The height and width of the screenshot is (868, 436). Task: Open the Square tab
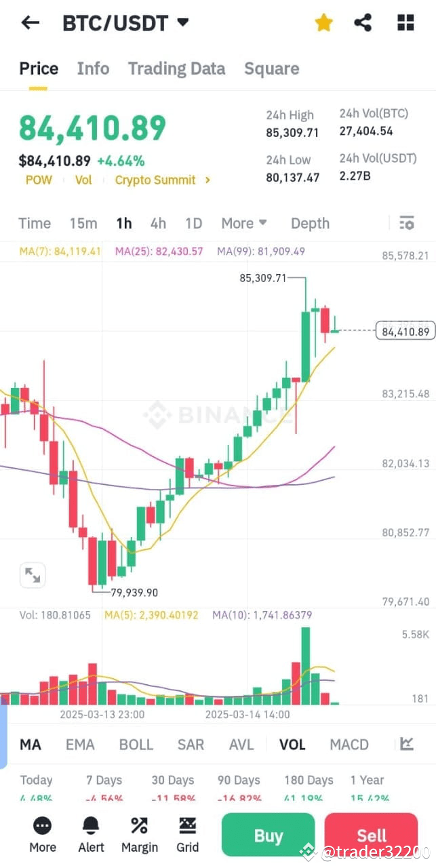click(x=271, y=68)
